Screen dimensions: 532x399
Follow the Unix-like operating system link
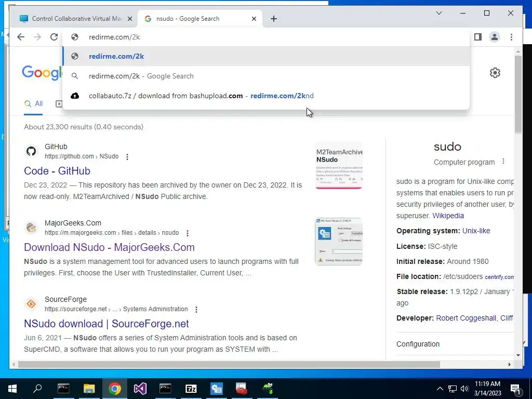(476, 231)
